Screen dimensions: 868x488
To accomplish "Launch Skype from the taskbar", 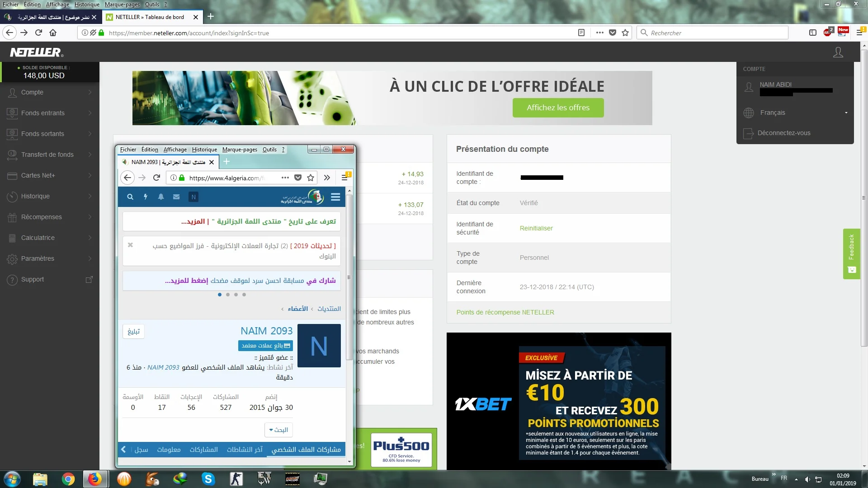I will [208, 479].
